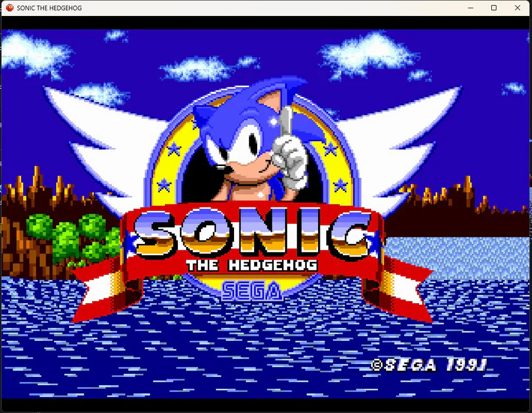
Task: Close the SONIC THE HEDGEHOG window
Action: (x=517, y=8)
